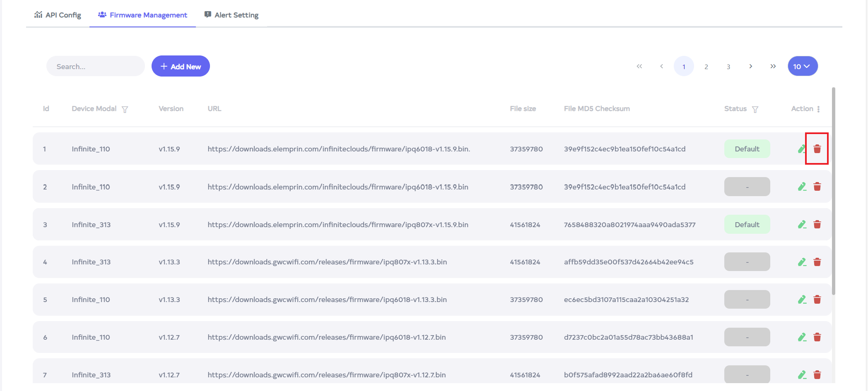Go to next page arrow
This screenshot has height=391, width=868.
[750, 66]
